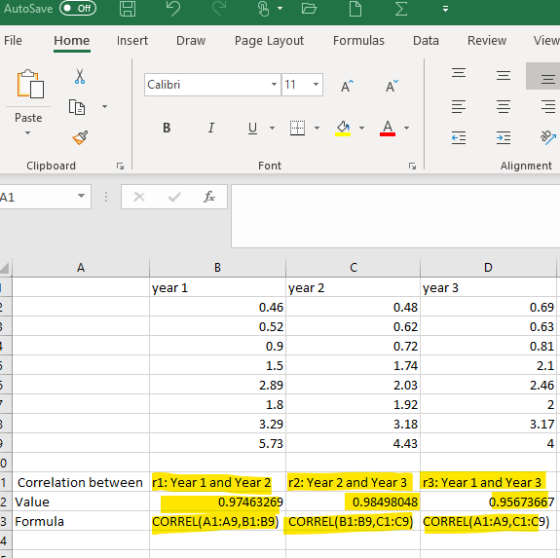Open the Draw tab

[x=191, y=40]
